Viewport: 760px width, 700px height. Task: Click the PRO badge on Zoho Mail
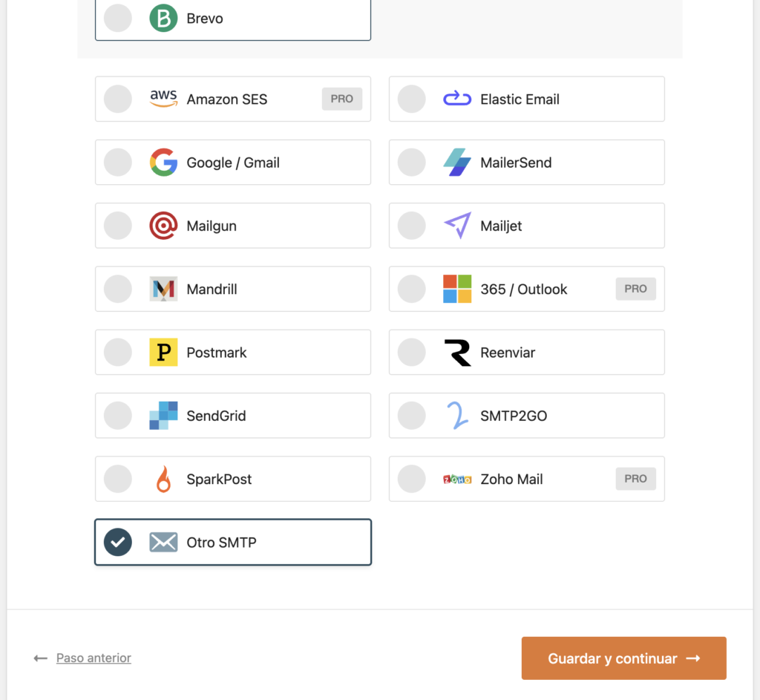click(635, 479)
